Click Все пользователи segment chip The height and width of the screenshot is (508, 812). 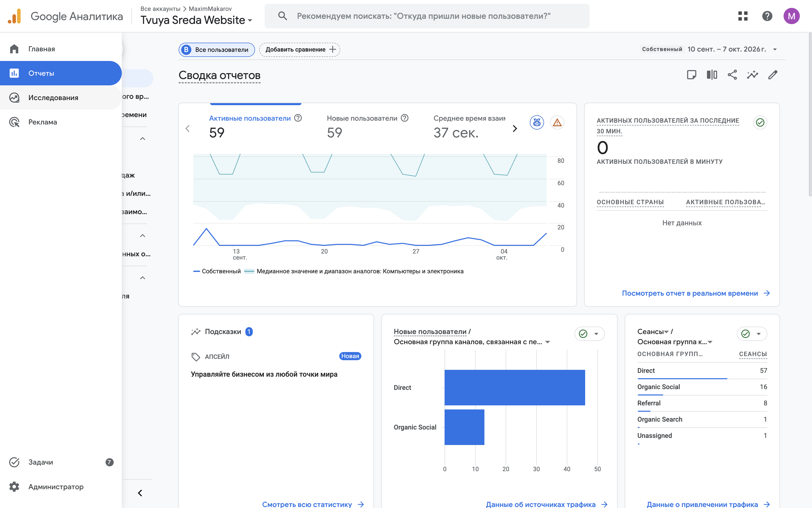[x=216, y=49]
